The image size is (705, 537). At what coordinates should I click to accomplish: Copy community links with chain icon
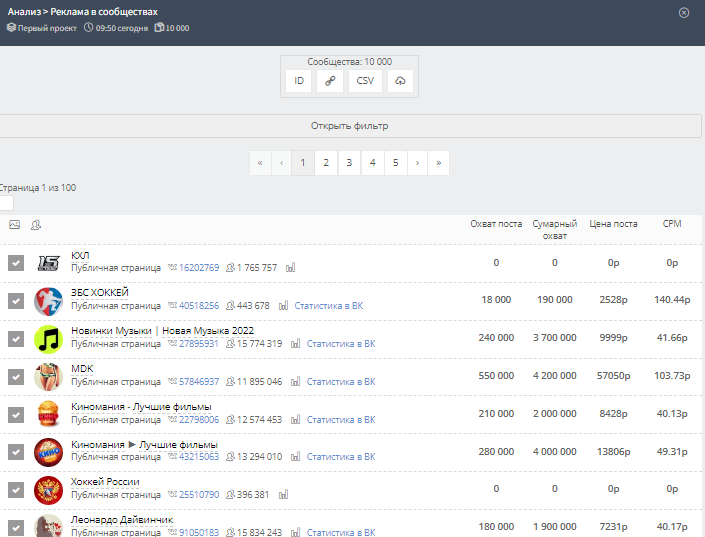330,81
